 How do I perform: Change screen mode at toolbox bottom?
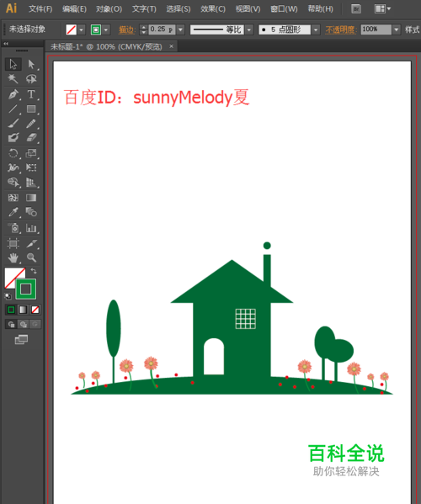click(x=22, y=339)
